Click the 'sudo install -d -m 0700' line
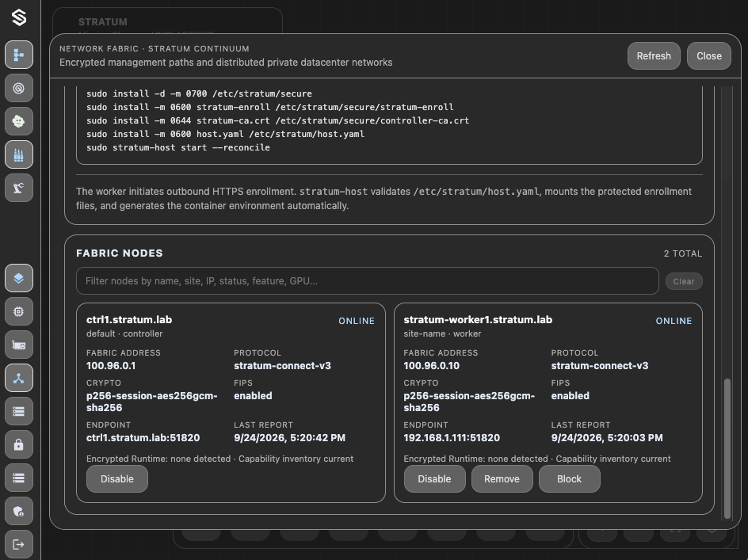This screenshot has height=560, width=748. [199, 94]
